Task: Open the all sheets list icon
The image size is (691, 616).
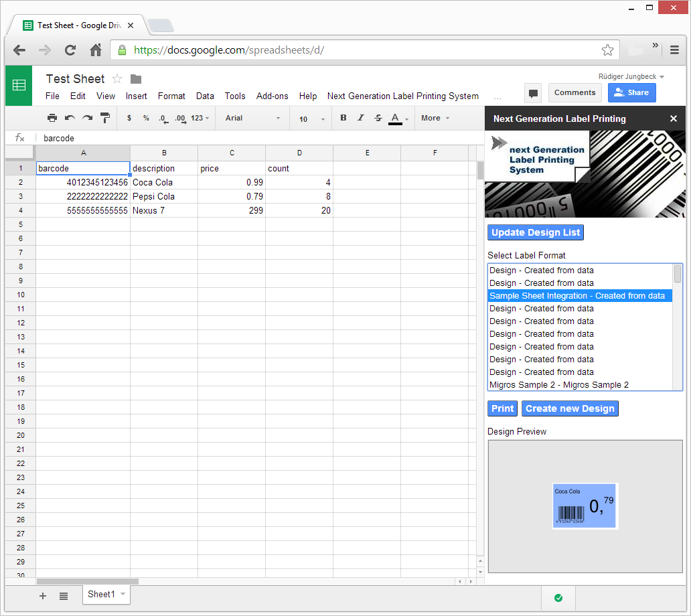Action: click(x=64, y=596)
